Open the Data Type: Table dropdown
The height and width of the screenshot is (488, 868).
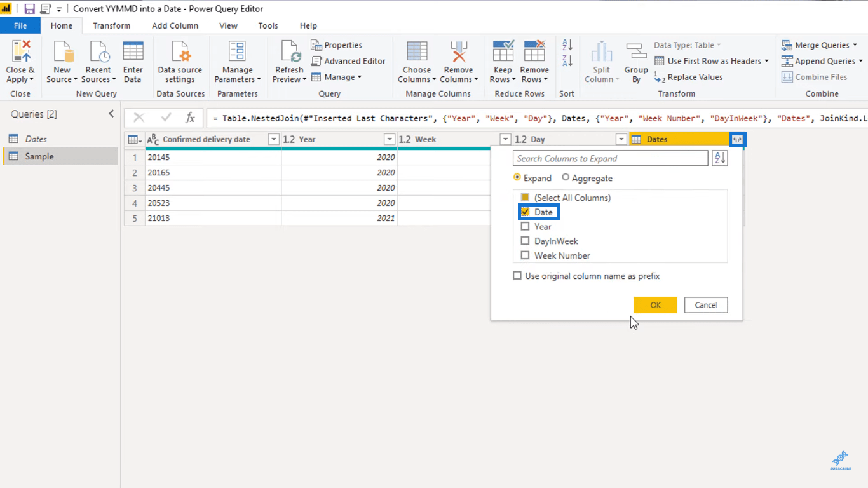688,45
